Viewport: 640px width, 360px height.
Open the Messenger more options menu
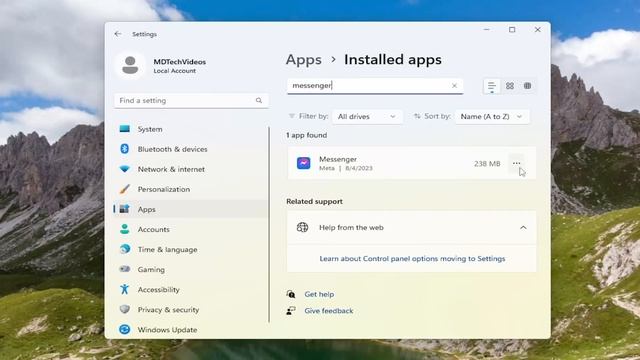516,163
